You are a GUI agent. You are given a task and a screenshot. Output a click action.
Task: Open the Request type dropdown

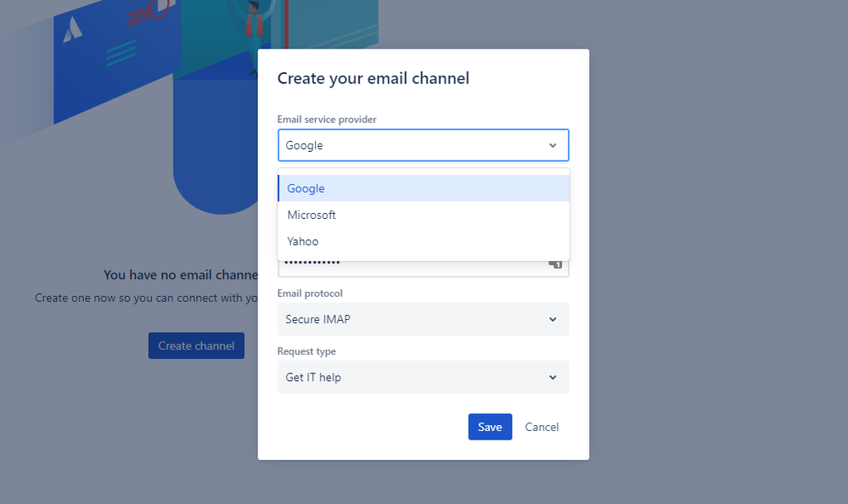[424, 377]
